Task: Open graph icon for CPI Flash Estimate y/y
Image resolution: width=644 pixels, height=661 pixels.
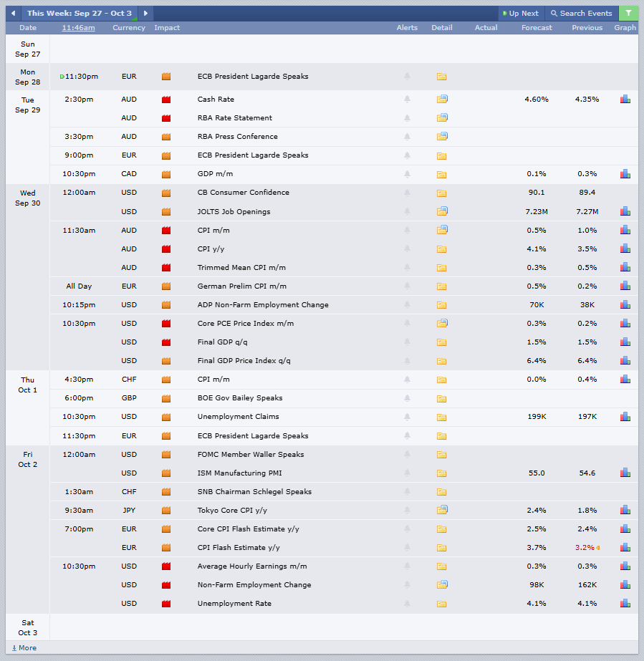Action: [x=625, y=547]
